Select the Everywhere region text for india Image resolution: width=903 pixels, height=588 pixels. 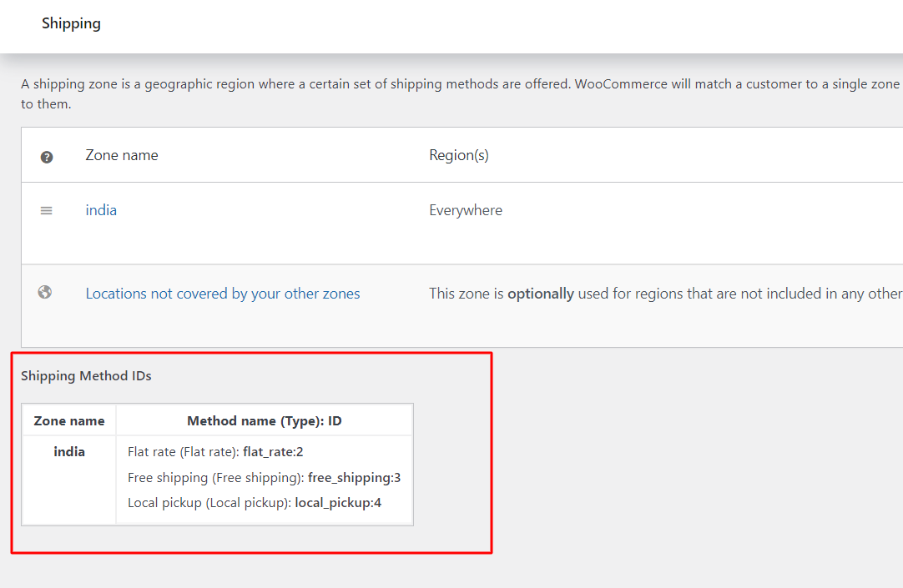466,210
